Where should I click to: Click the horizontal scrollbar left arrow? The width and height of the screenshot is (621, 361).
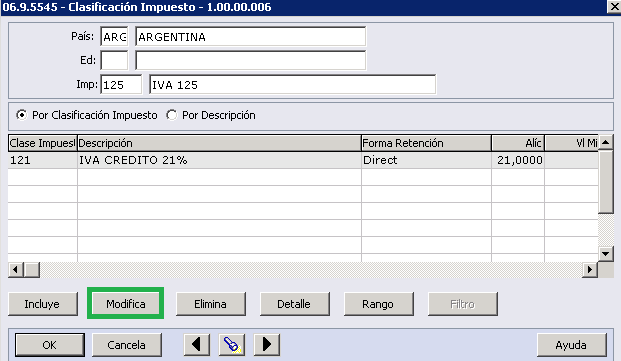point(16,270)
